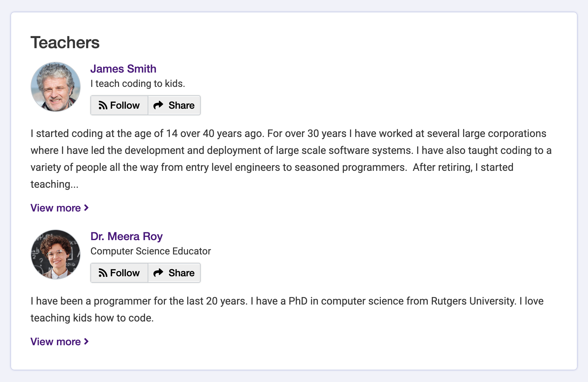Open Dr. Meera Roy's full profile link

127,236
